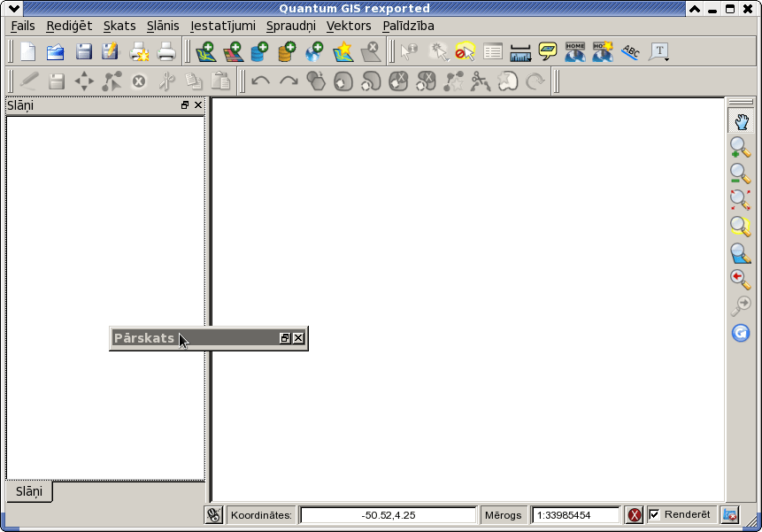
Task: Add a WMS layer globe icon
Action: [315, 52]
